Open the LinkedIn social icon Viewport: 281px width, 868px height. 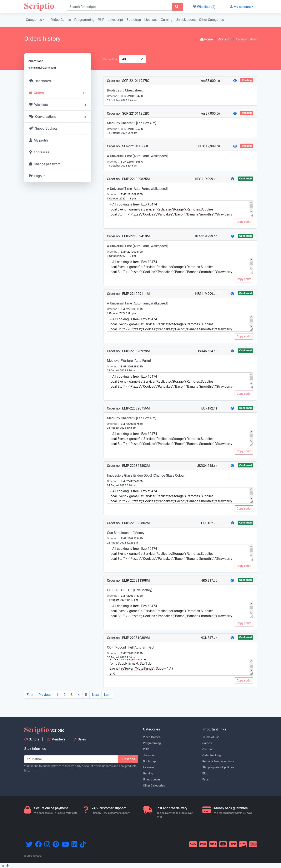coord(74,844)
